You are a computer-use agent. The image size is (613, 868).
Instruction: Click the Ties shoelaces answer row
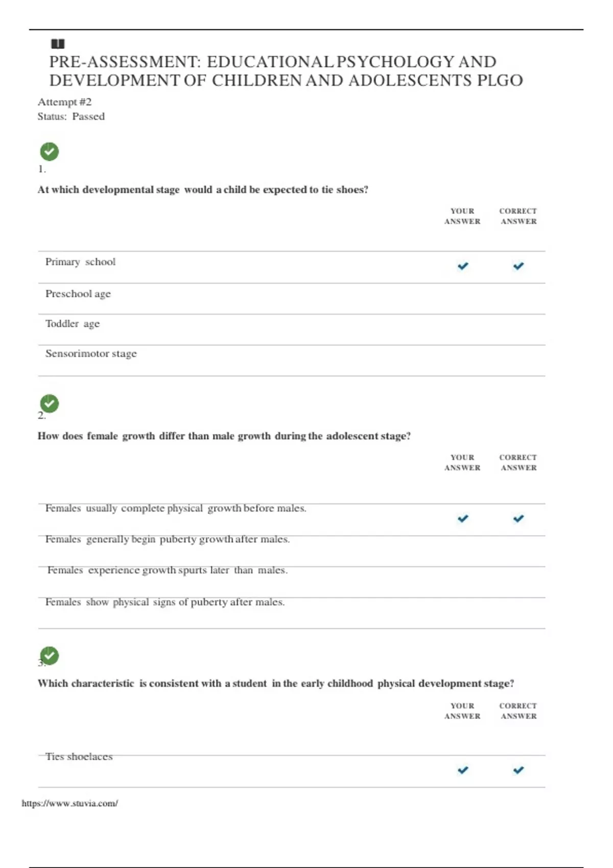pyautogui.click(x=79, y=757)
